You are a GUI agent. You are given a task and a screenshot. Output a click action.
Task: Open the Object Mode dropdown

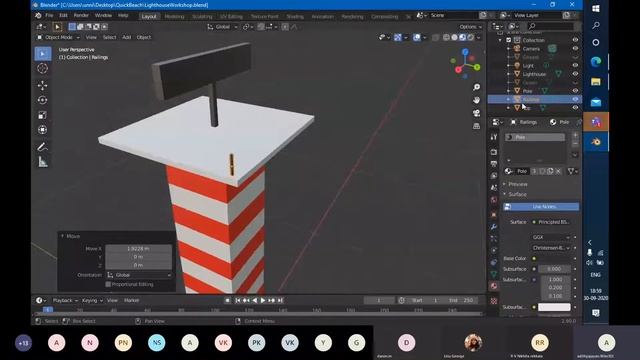pyautogui.click(x=58, y=37)
